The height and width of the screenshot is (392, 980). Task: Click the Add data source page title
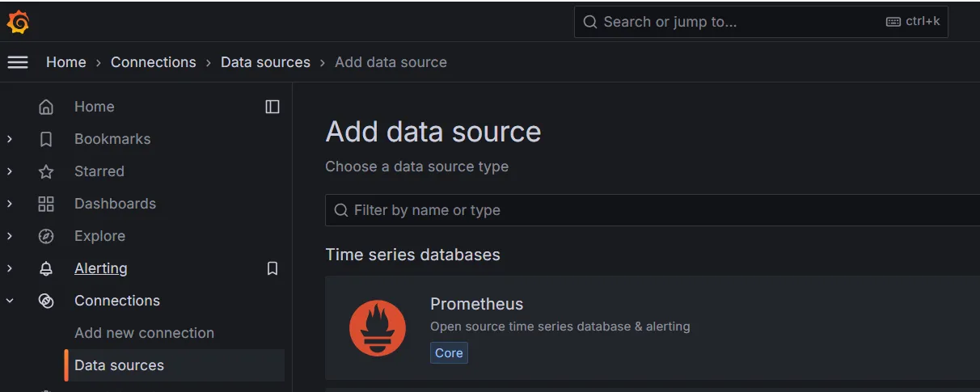[x=433, y=132]
